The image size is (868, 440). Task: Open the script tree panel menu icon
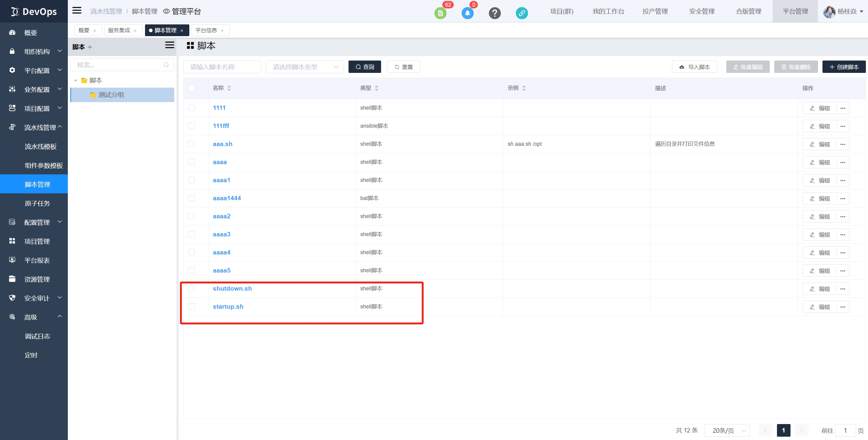click(x=169, y=45)
